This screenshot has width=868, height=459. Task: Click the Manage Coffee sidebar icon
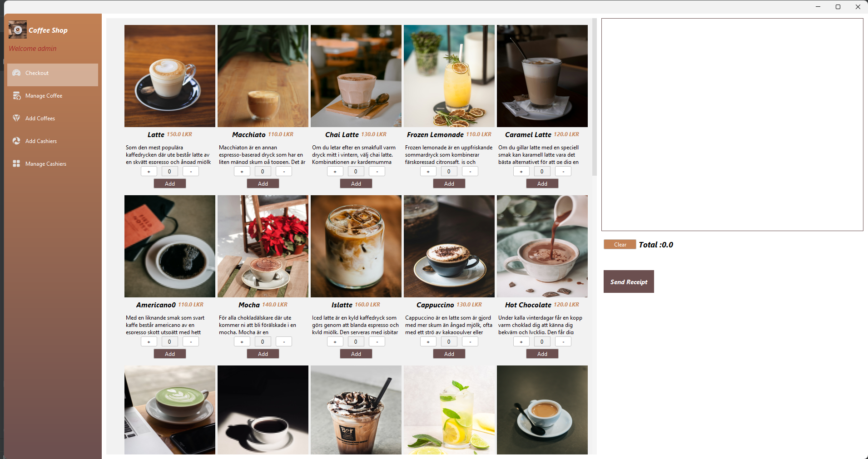16,95
